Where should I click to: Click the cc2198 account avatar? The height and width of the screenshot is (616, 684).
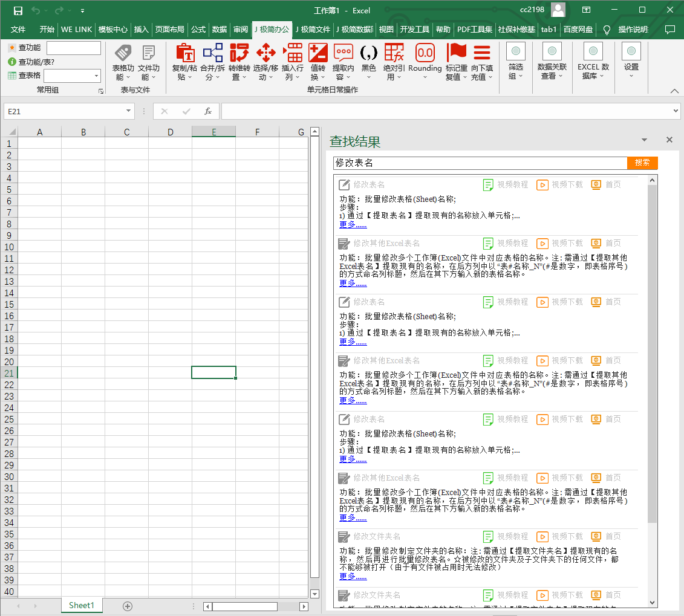coord(558,10)
